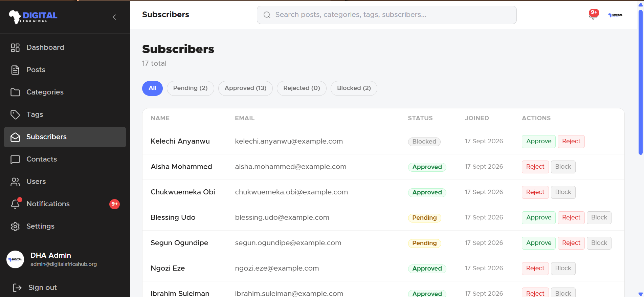Click the Notifications bell icon in sidebar
Image resolution: width=644 pixels, height=297 pixels.
15,204
